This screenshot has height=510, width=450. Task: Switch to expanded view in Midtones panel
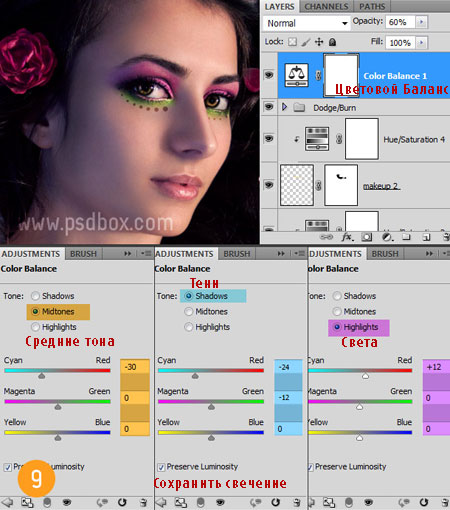[27, 502]
